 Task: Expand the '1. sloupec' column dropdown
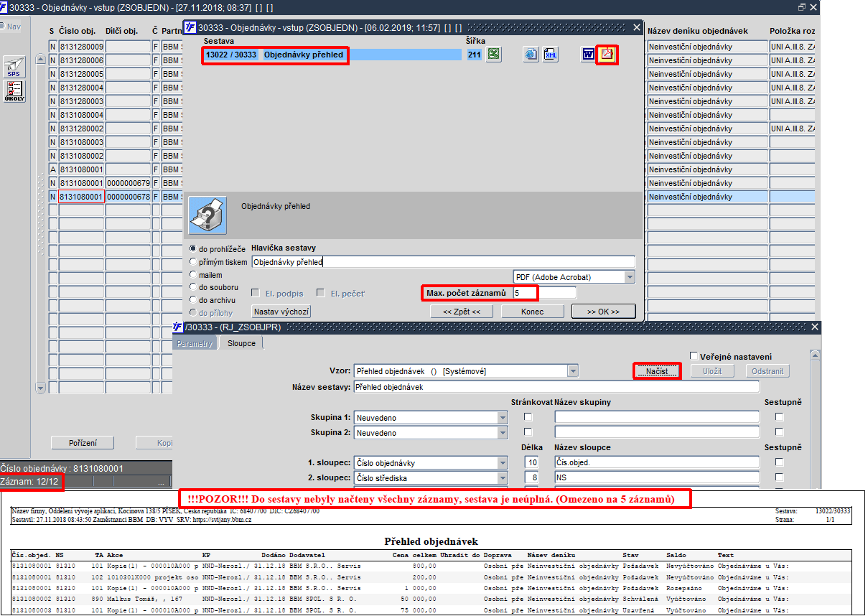coord(502,462)
